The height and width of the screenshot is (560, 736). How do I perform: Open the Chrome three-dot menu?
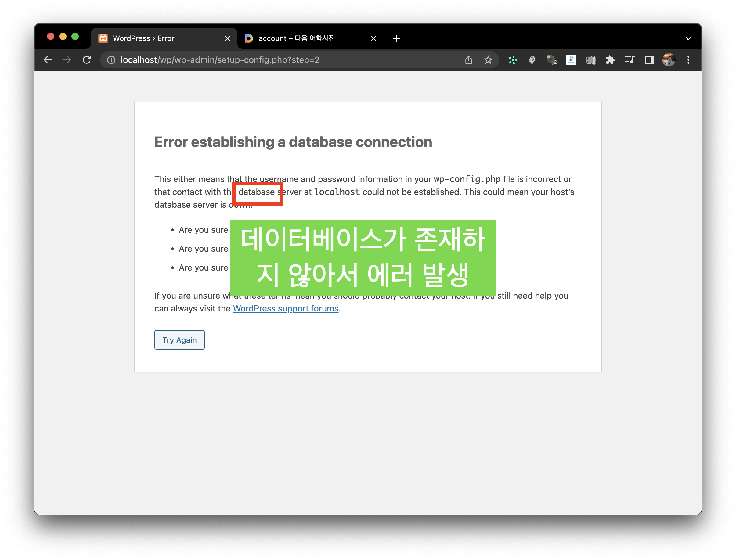click(688, 60)
